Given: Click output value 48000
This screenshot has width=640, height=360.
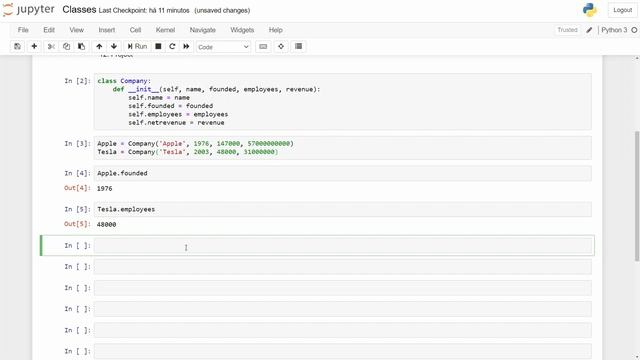Looking at the screenshot, I should (107, 224).
